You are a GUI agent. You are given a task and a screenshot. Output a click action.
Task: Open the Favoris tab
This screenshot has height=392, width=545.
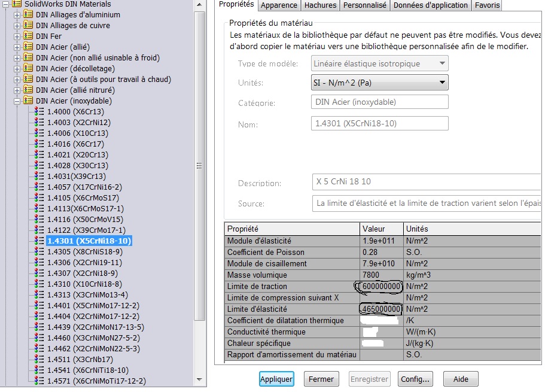pyautogui.click(x=487, y=5)
